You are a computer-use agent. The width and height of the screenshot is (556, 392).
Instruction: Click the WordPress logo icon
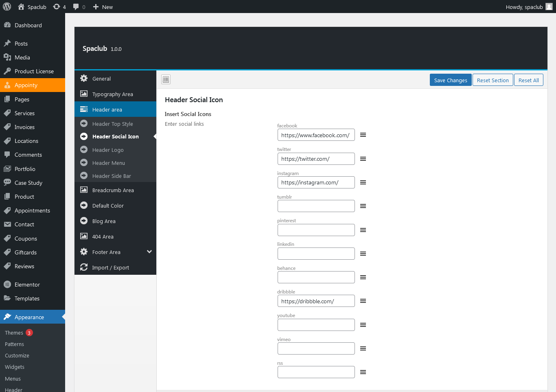[7, 7]
